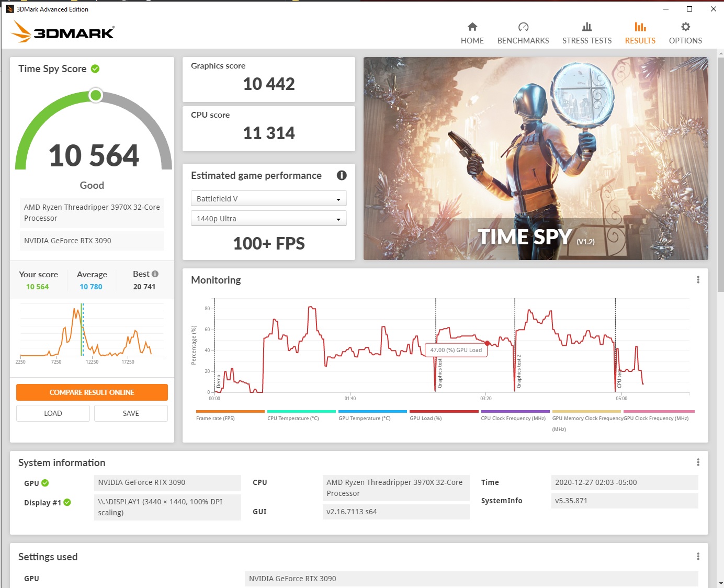Click the green check next to GPU

tap(45, 483)
